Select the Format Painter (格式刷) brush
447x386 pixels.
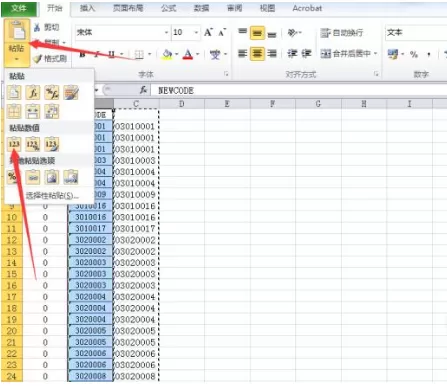pyautogui.click(x=50, y=59)
